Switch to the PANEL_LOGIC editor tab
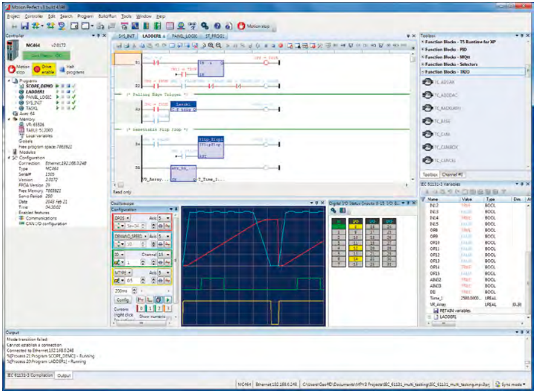The width and height of the screenshot is (534, 392). pos(184,36)
